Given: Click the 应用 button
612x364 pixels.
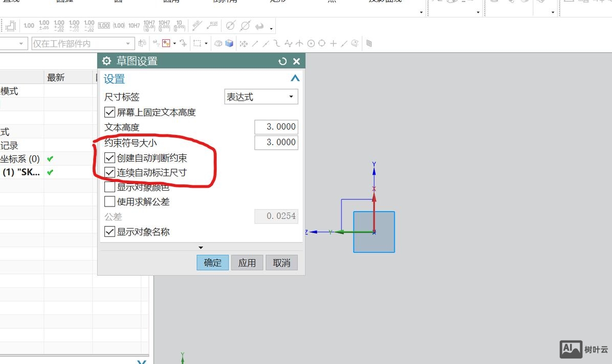Looking at the screenshot, I should click(247, 262).
